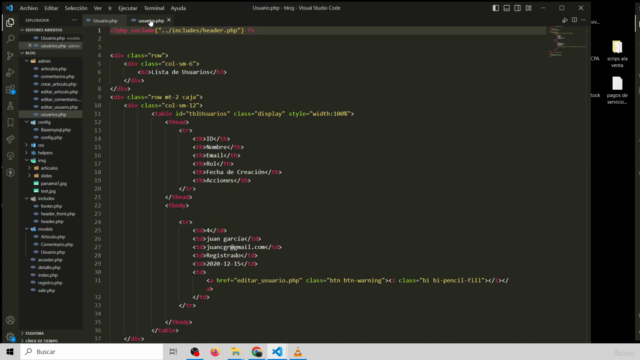This screenshot has width=640, height=360.
Task: Open Task View on the taskbar
Action: coord(173,351)
